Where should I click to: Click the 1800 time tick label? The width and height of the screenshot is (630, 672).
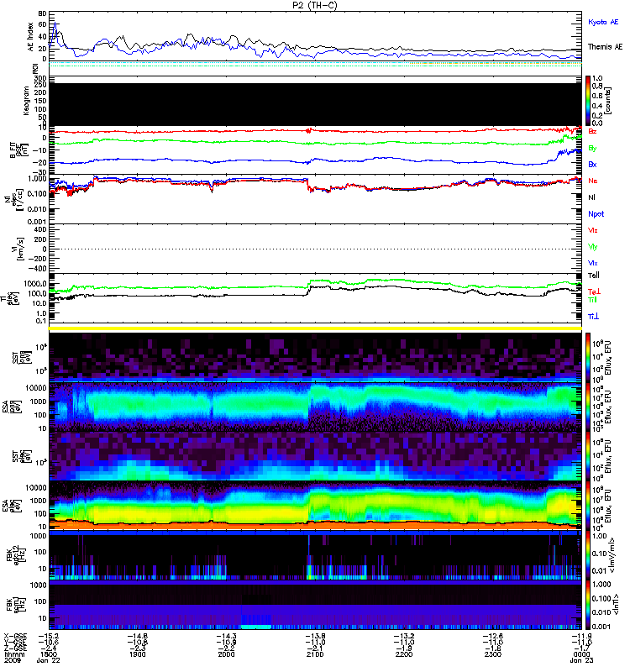49,654
